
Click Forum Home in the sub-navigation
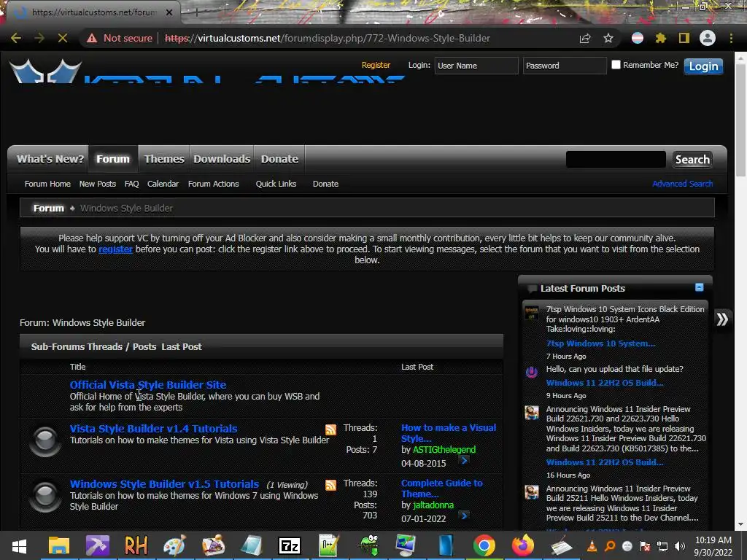click(x=47, y=184)
